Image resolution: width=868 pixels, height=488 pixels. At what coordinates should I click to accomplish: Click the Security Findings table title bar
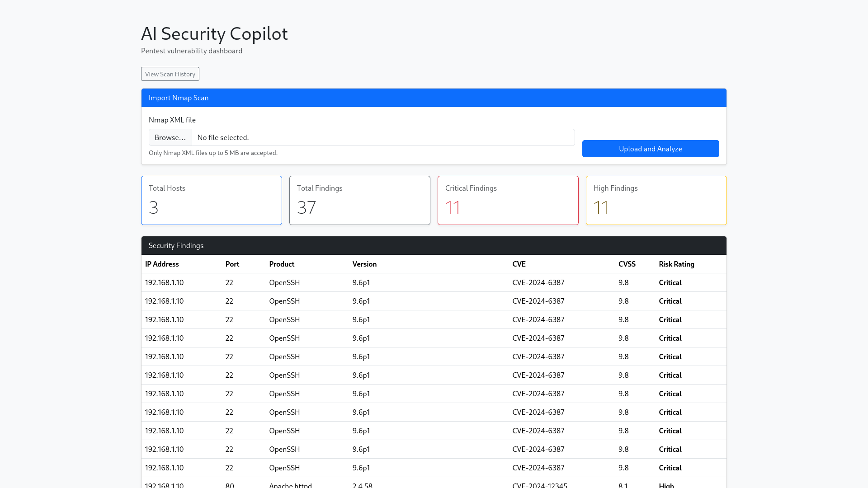point(434,245)
